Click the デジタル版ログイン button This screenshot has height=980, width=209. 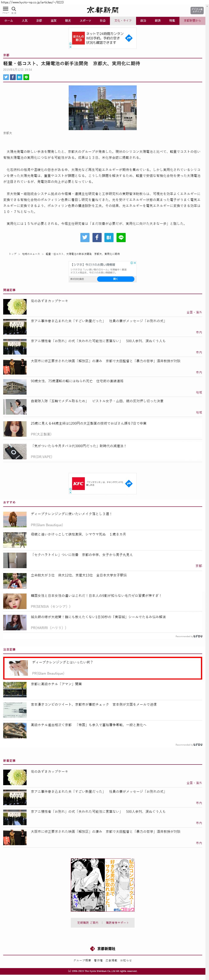[x=196, y=10]
